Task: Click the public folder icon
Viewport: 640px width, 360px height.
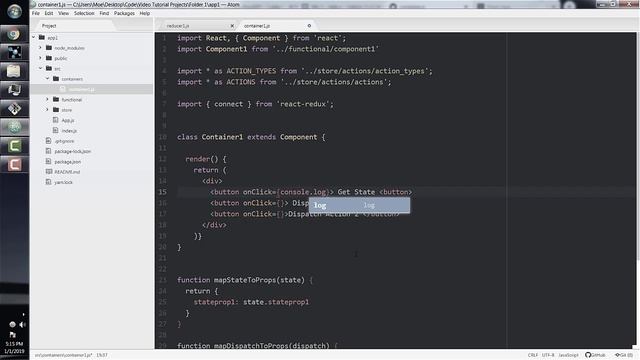Action: 49,58
